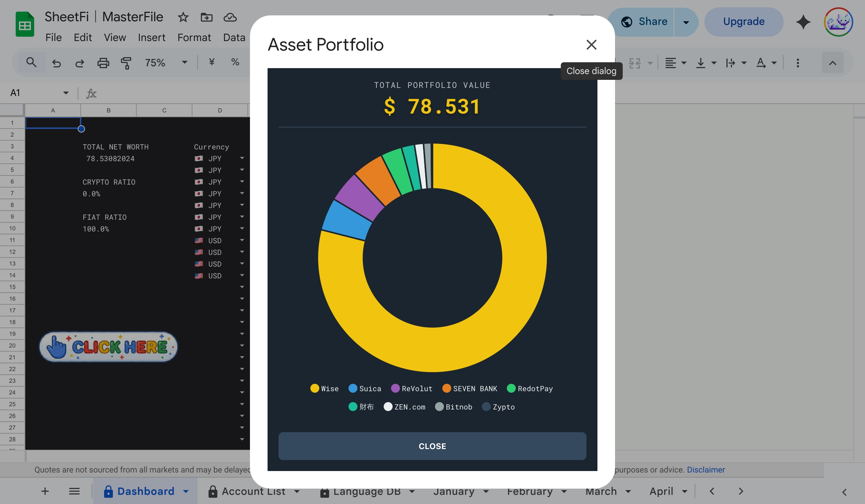The image size is (865, 504).
Task: Click the search menus magnifier icon
Action: coord(32,63)
